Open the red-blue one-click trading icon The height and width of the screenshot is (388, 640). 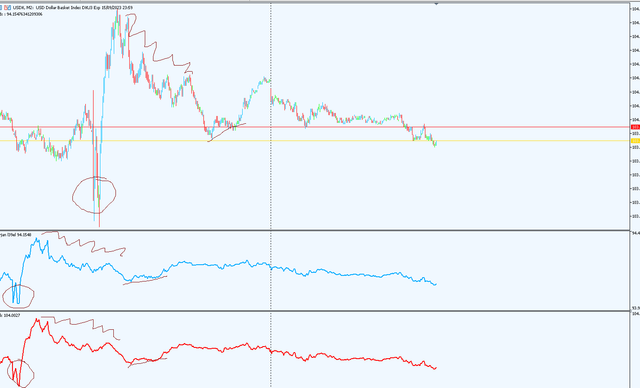tap(8, 7)
